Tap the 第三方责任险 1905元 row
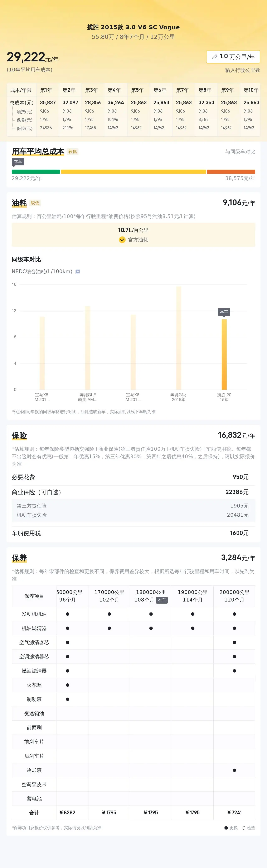The image size is (267, 868). pos(133,506)
